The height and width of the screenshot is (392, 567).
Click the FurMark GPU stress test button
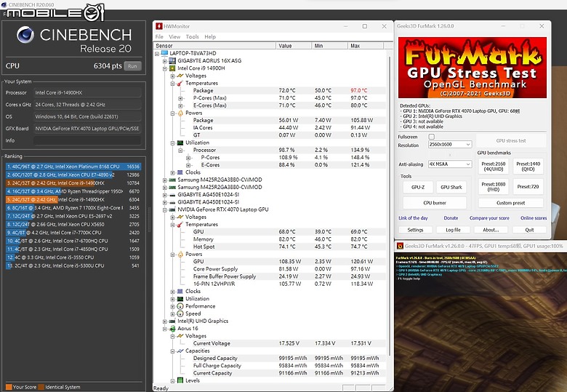point(510,140)
